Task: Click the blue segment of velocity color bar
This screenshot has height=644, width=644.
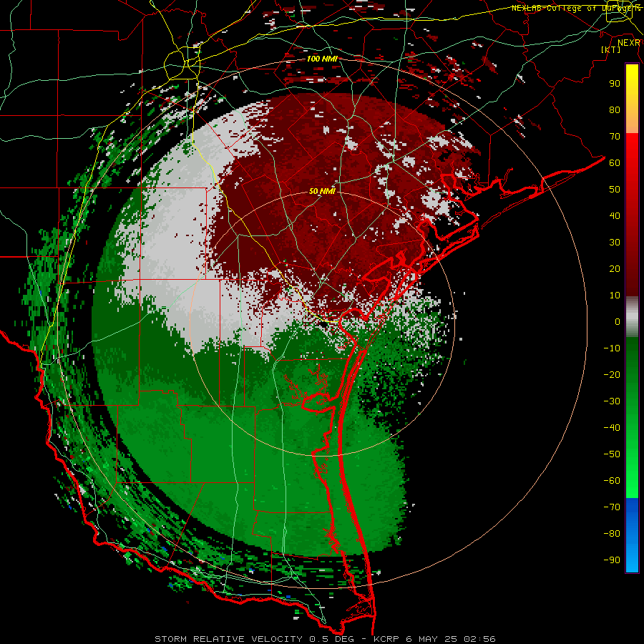Action: [x=632, y=535]
